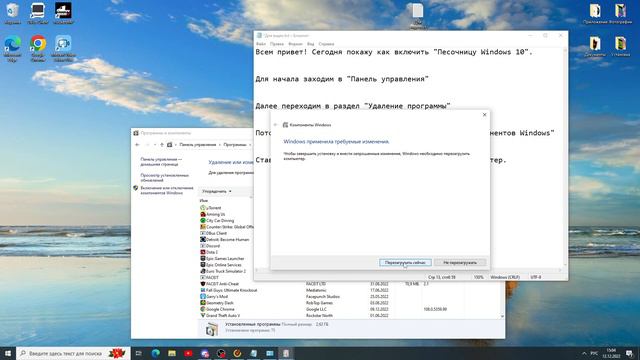Viewport: 640px width, 360px height.
Task: Click the City Car Driving program icon
Action: point(203,220)
